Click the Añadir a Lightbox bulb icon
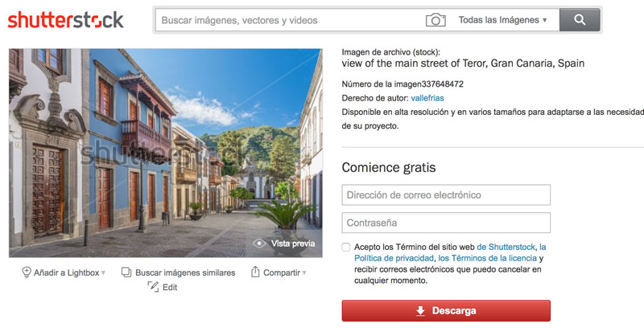Viewport: 644px width, 332px height. click(27, 272)
